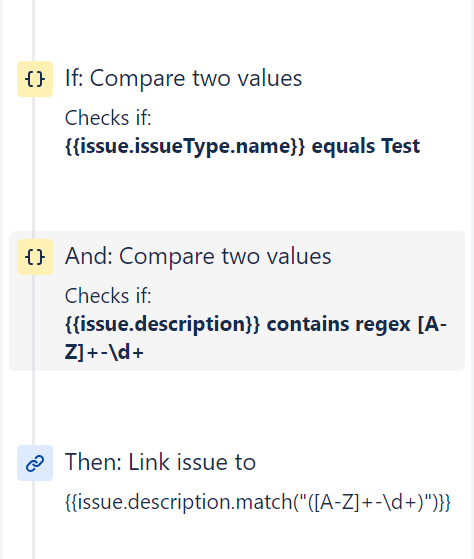Viewport: 474px width, 559px height.
Task: Click the issueType.name equals Test expression
Action: 242,146
